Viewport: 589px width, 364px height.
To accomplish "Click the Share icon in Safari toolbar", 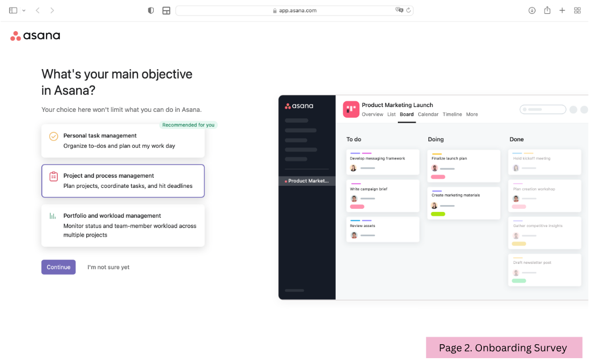I will point(547,10).
